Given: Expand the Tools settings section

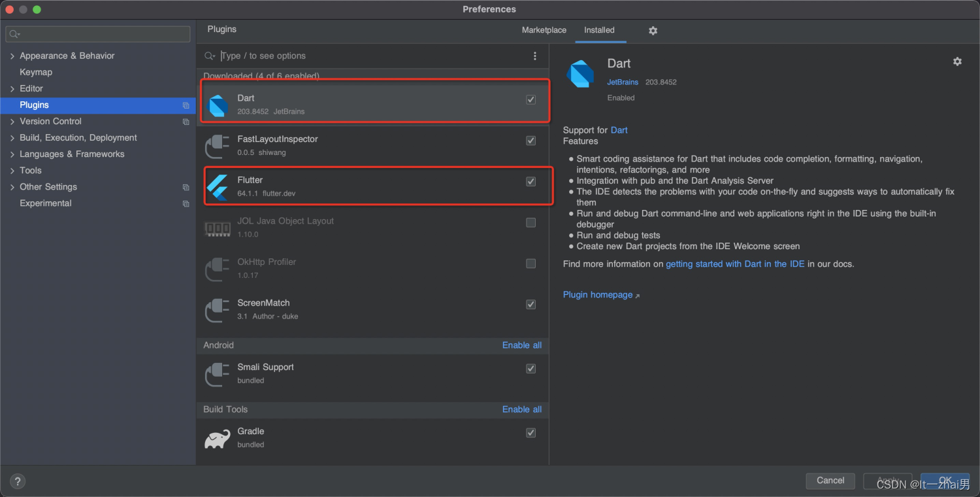Looking at the screenshot, I should 12,171.
